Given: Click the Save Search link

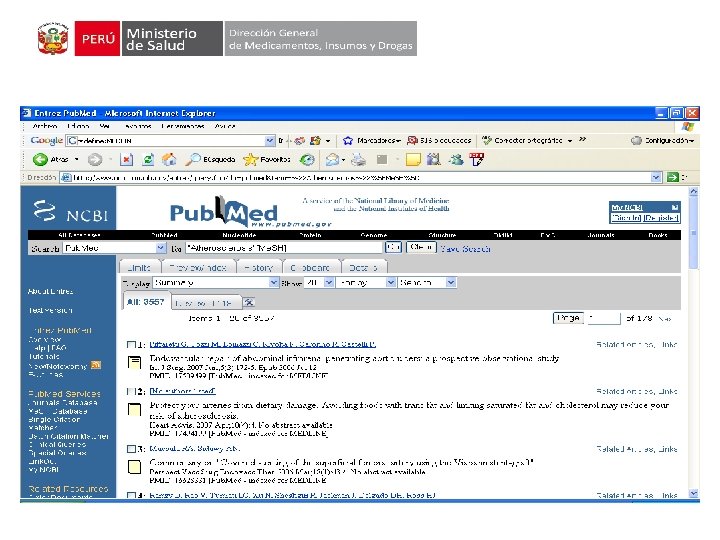Looking at the screenshot, I should click(x=465, y=248).
